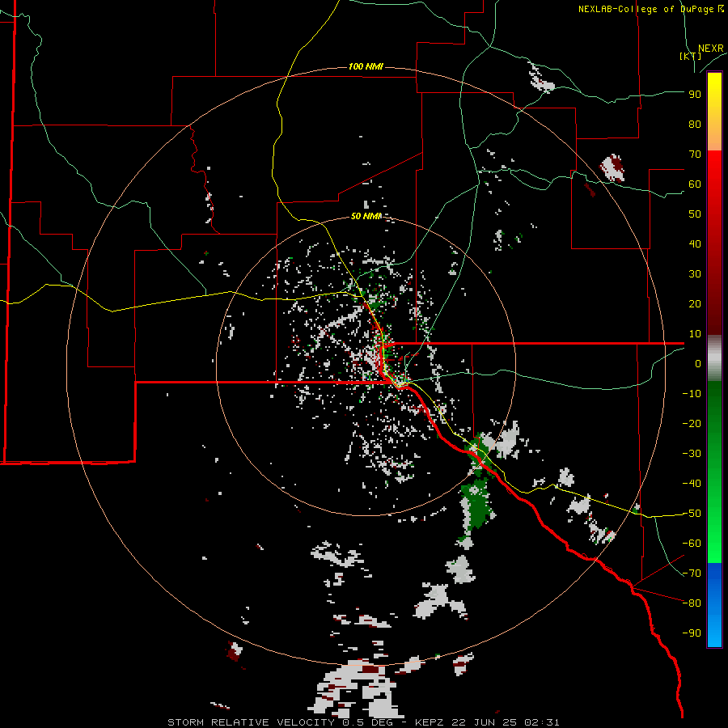Viewport: 728px width, 728px height.
Task: Click the 70 value on the velocity scale
Action: 695,154
